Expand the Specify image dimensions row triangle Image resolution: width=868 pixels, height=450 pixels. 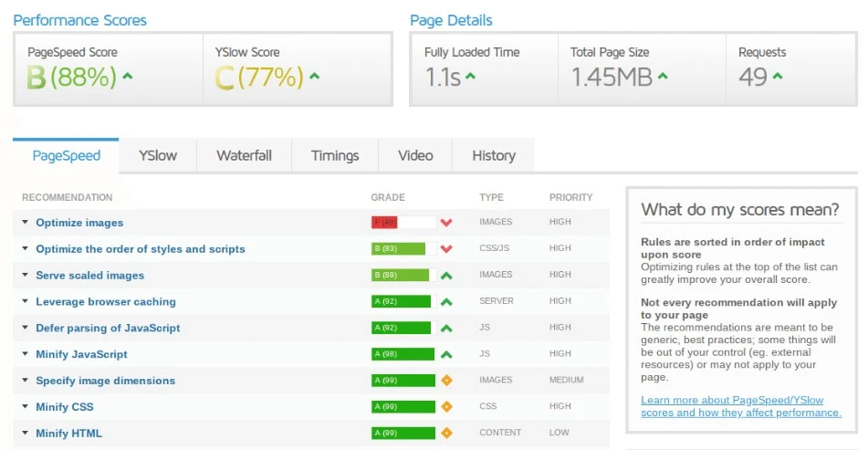(x=25, y=380)
